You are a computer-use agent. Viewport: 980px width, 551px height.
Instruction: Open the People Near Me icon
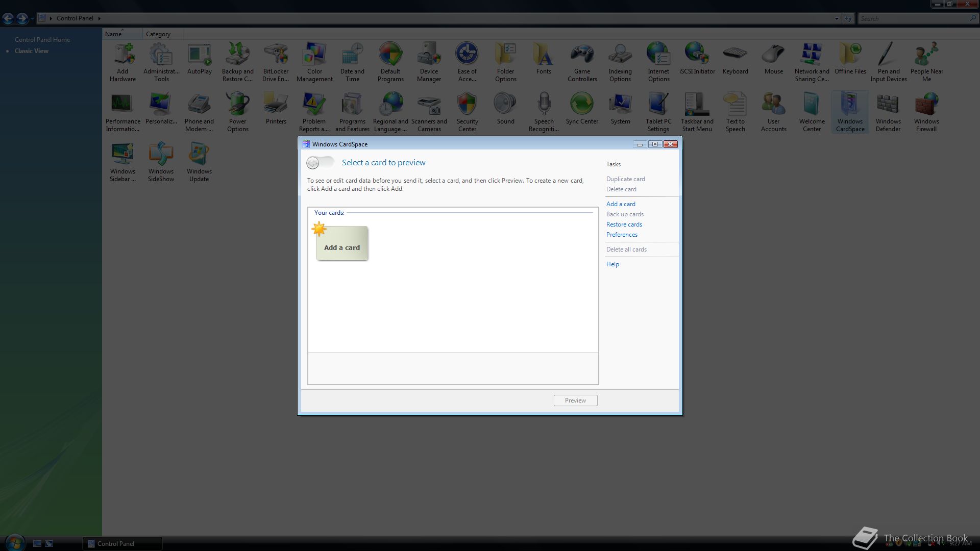coord(926,62)
